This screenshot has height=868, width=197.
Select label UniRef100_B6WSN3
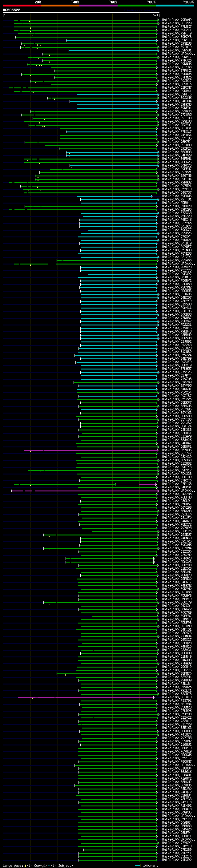[176, 511]
